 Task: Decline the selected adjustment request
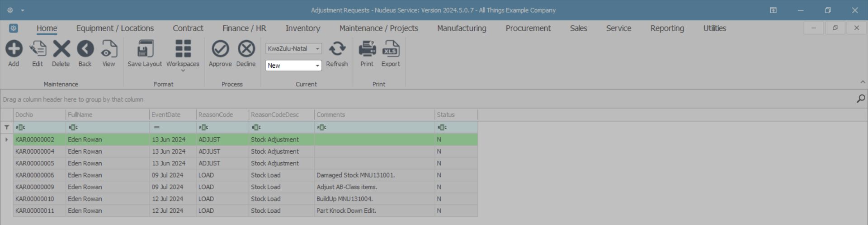point(246,49)
